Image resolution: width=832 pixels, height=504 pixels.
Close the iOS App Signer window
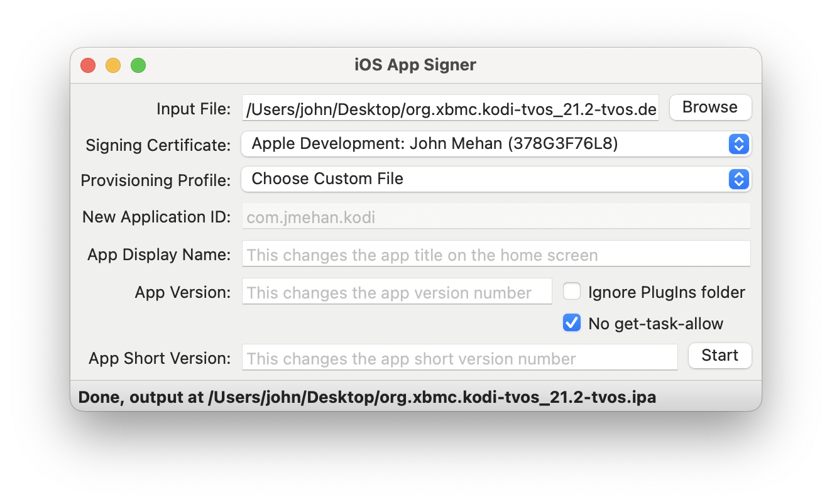tap(88, 65)
